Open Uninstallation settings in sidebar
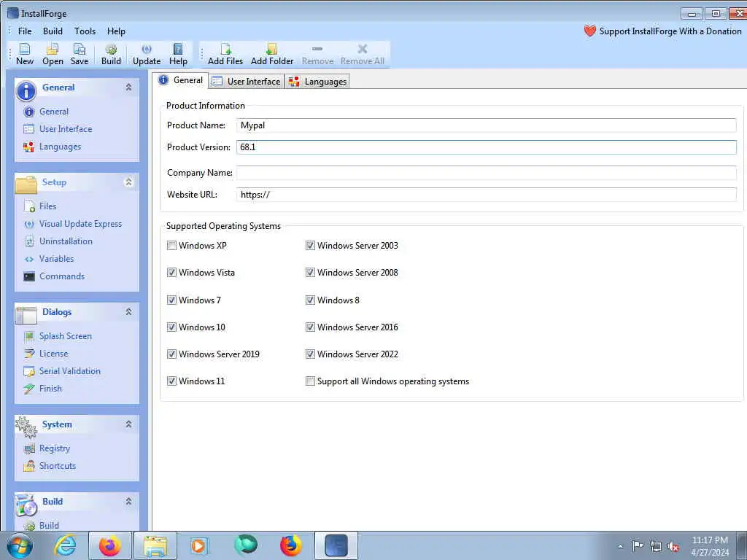Image resolution: width=747 pixels, height=560 pixels. pyautogui.click(x=58, y=241)
